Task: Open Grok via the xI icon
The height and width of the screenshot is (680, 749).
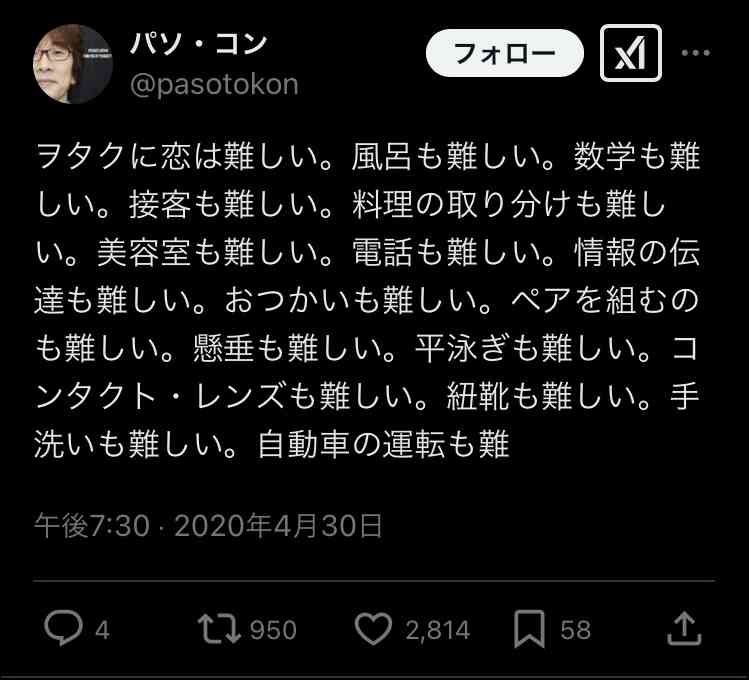Action: [631, 53]
